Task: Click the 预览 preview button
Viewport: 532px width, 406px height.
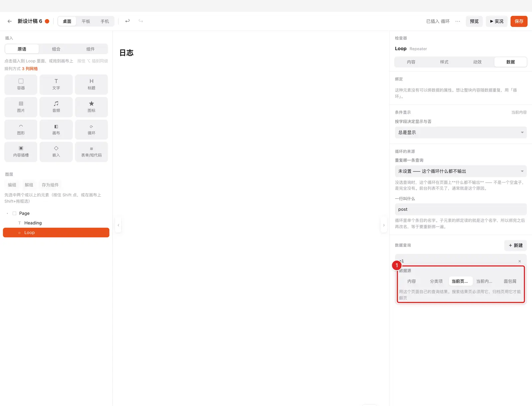Action: (474, 21)
